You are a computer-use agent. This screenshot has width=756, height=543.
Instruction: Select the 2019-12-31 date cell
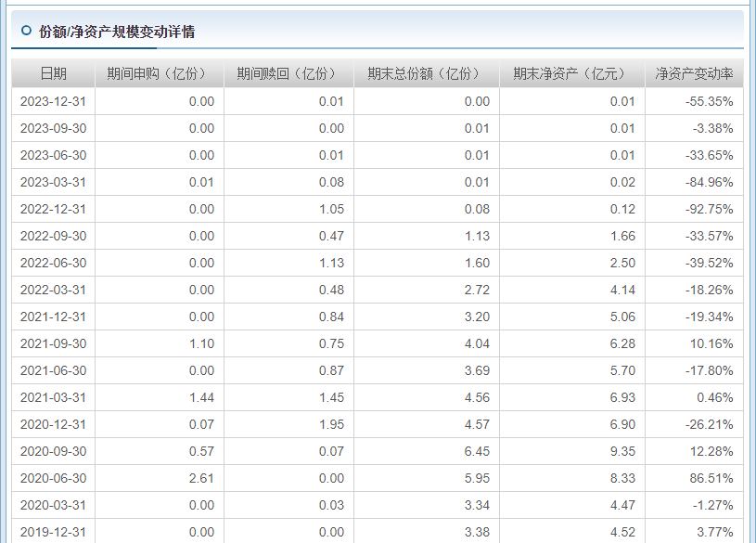(x=53, y=532)
